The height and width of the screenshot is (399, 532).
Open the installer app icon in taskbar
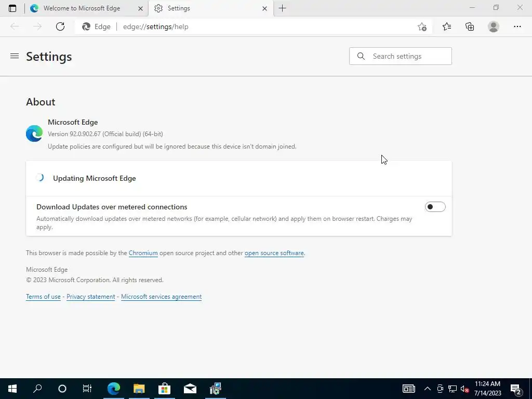point(216,389)
